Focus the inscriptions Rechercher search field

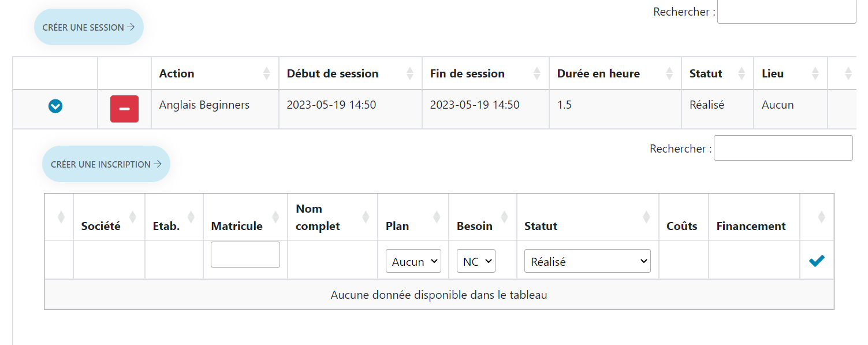click(x=783, y=148)
